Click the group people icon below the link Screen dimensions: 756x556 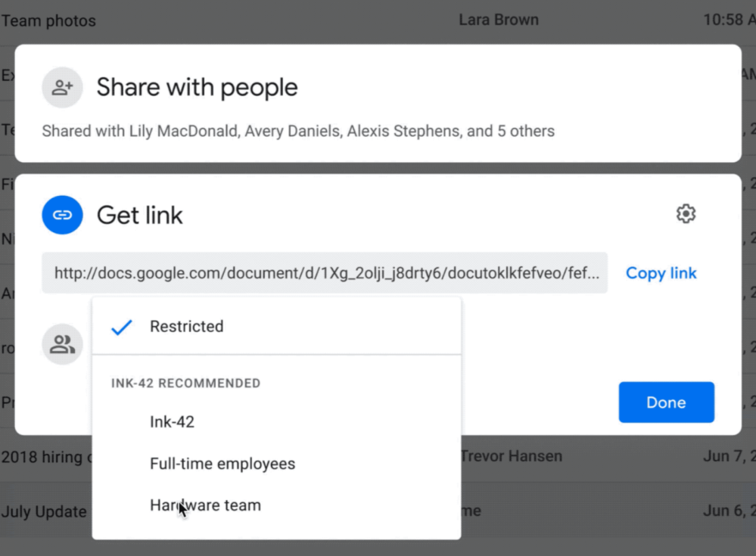62,345
